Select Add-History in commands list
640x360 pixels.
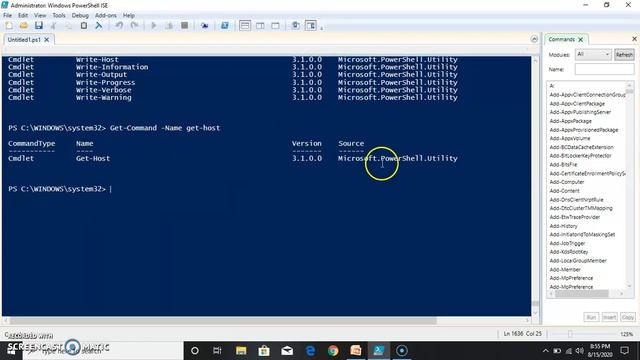[563, 226]
